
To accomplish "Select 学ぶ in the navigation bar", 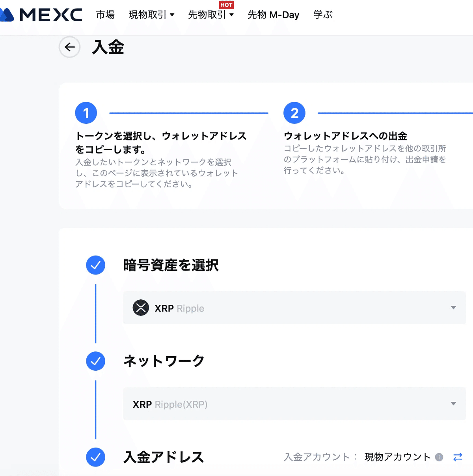I will pos(322,15).
